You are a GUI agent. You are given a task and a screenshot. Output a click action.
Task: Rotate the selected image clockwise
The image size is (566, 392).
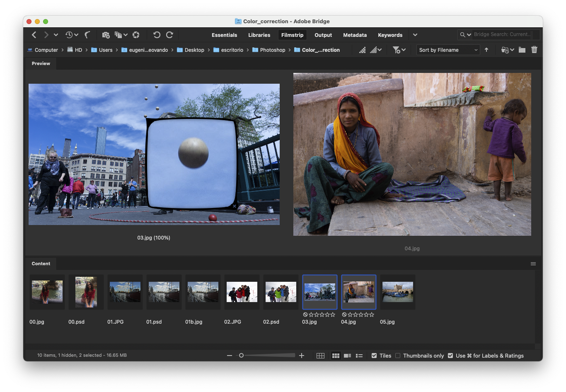coord(169,35)
